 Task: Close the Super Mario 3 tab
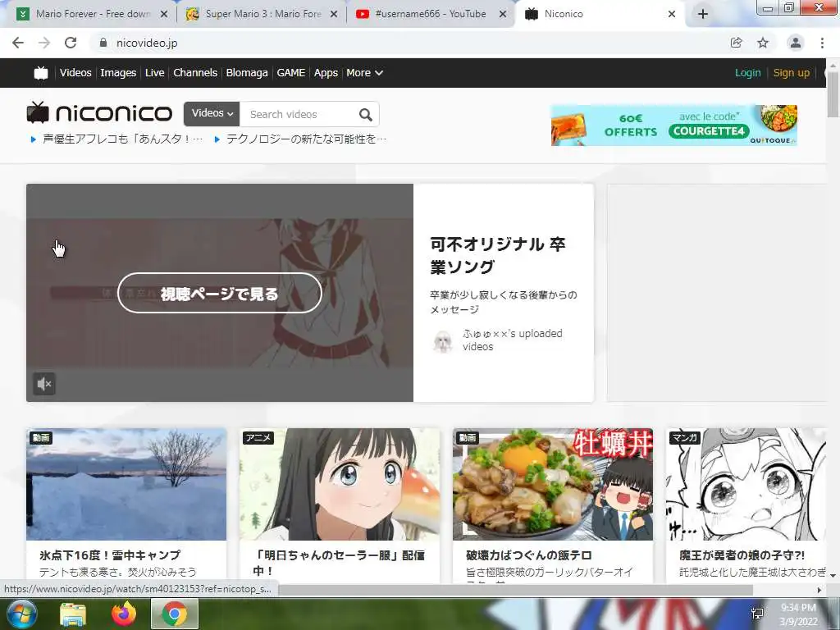coord(334,14)
